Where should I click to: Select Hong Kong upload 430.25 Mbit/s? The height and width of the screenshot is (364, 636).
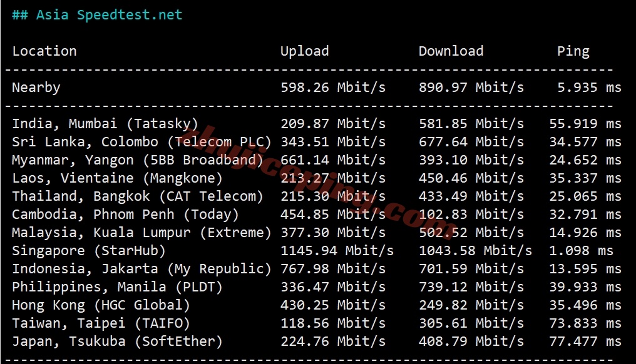(333, 305)
